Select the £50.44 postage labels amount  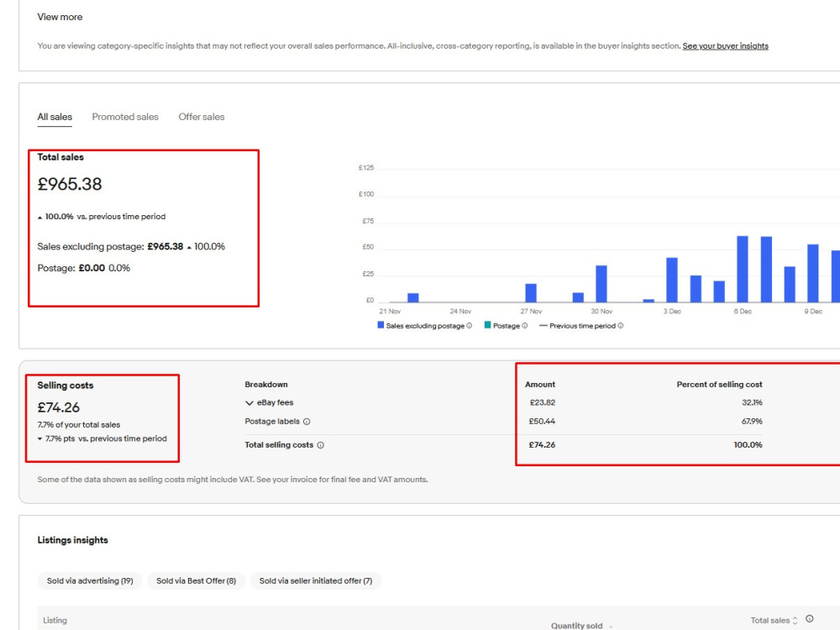point(542,422)
